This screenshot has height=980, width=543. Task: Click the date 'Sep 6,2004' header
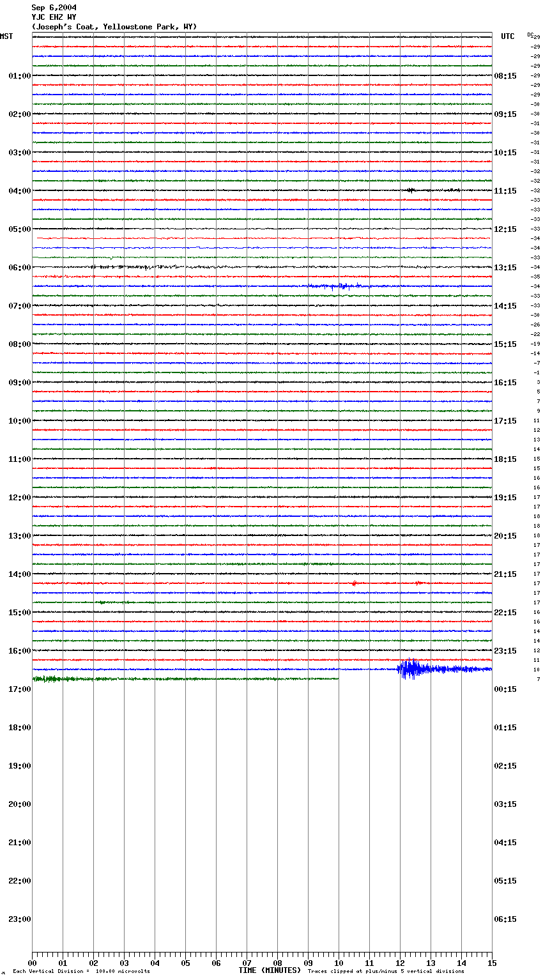pyautogui.click(x=54, y=8)
